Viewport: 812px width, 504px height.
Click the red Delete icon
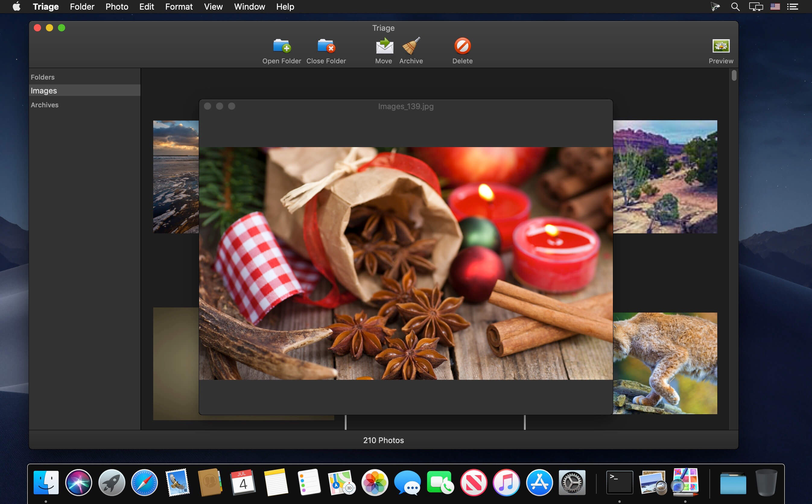pos(462,46)
